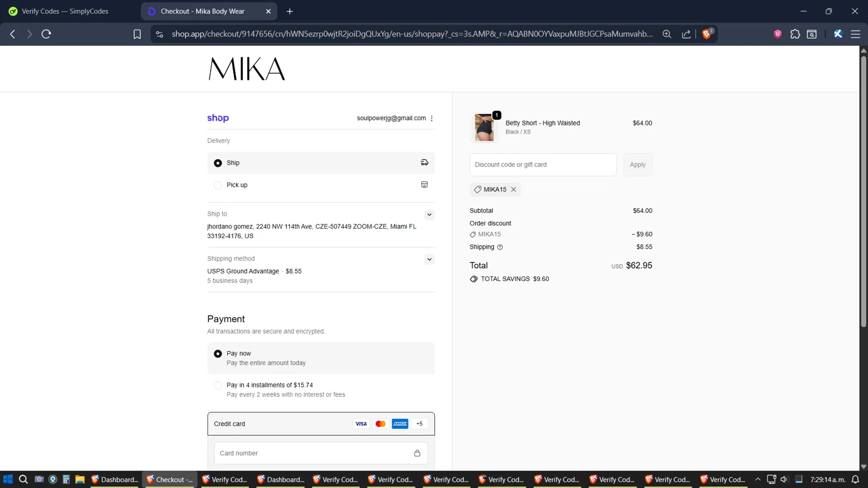Select Pay in 4 installments option

(x=321, y=389)
